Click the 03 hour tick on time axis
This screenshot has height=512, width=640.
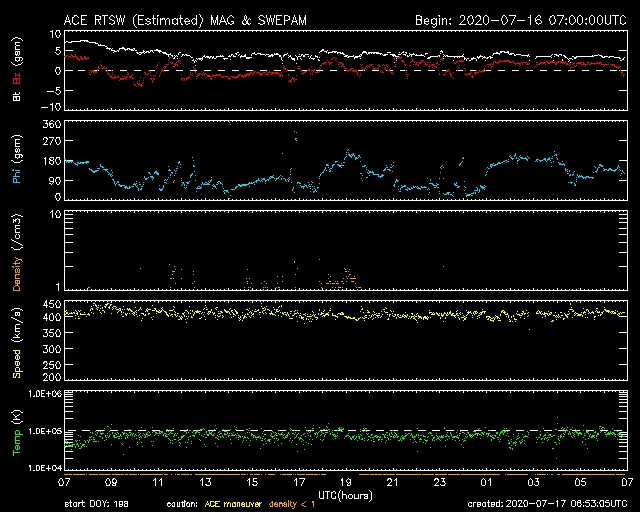click(533, 483)
